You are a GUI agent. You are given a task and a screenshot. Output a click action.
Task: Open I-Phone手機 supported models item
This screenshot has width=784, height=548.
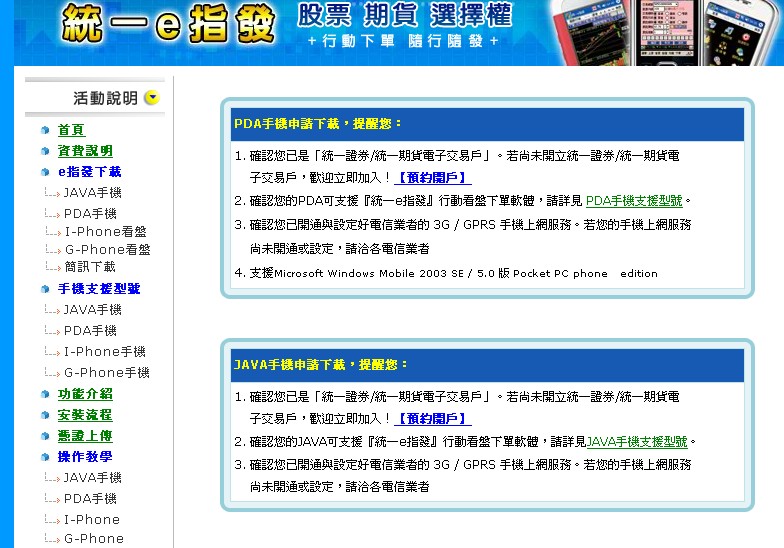(x=104, y=352)
